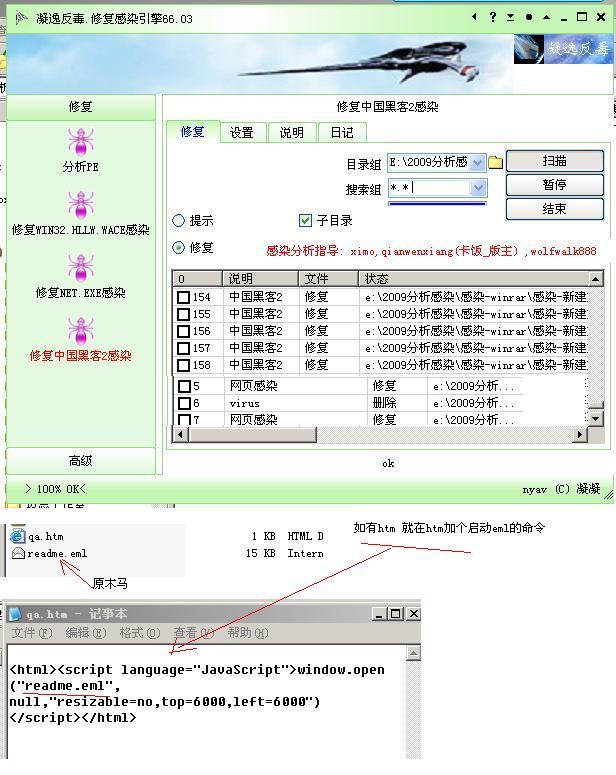
Task: Open Notepad 编辑(E) menu
Action: 86,633
